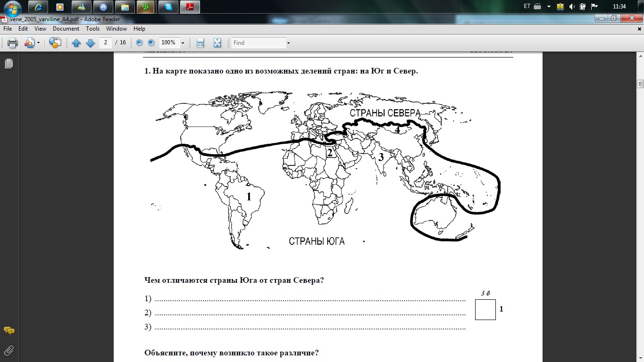
Task: Click the page number field showing 2
Action: tap(106, 42)
